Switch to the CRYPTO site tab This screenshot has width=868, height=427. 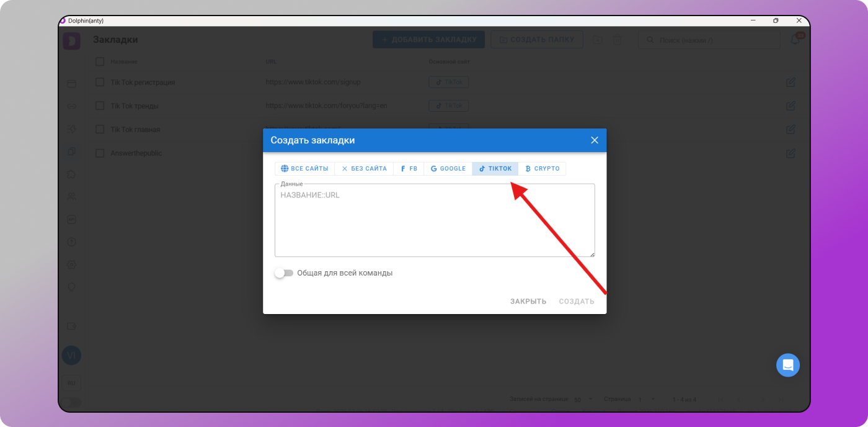click(542, 169)
